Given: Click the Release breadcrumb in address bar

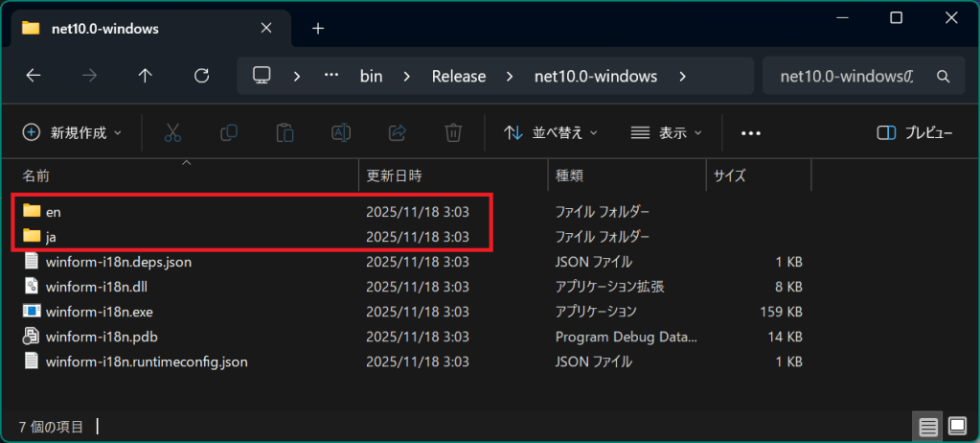Looking at the screenshot, I should point(458,77).
